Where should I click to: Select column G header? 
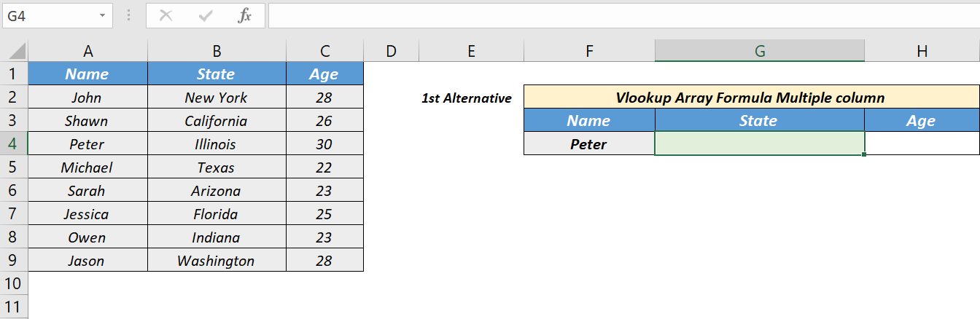[760, 51]
